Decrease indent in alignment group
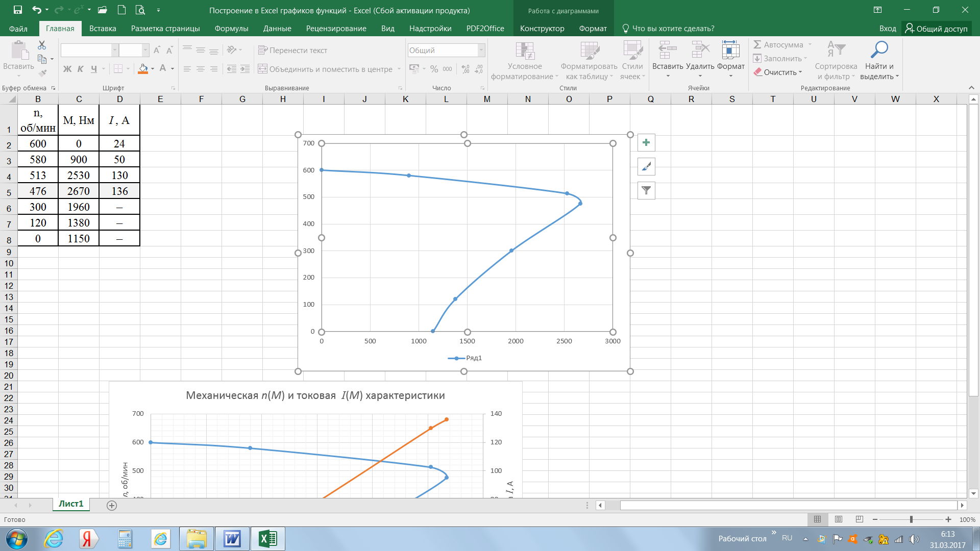 click(x=232, y=69)
